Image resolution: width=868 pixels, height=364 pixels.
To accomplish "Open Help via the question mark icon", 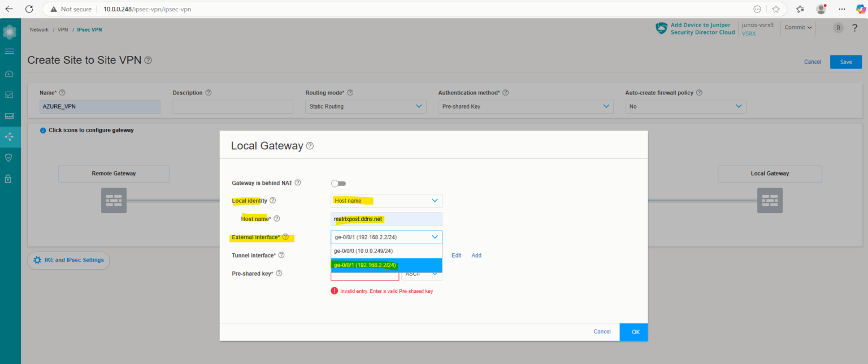I will point(855,27).
